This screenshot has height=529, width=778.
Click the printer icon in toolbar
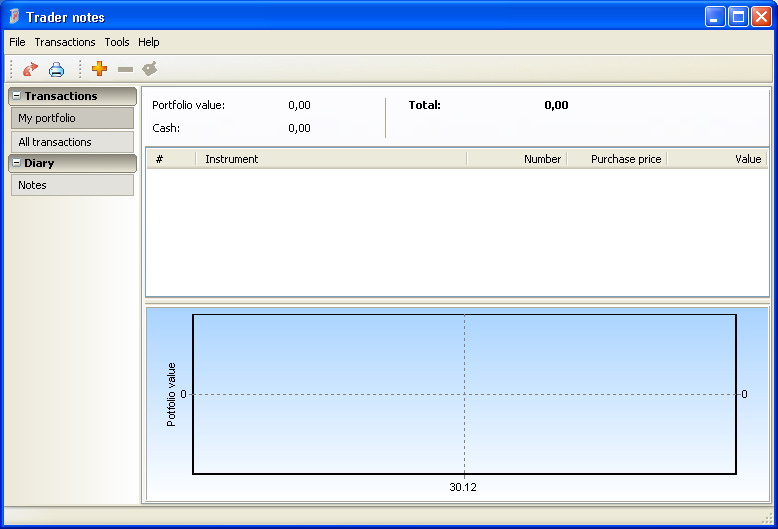[x=57, y=69]
